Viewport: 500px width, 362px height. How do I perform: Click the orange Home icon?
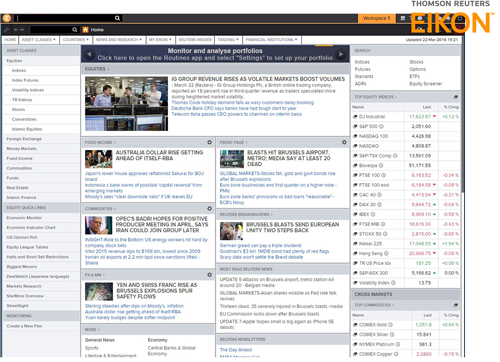click(x=86, y=30)
